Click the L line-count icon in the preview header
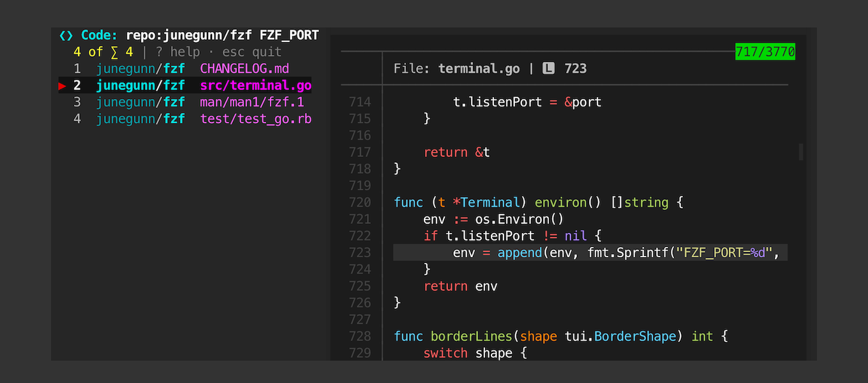 coord(549,68)
